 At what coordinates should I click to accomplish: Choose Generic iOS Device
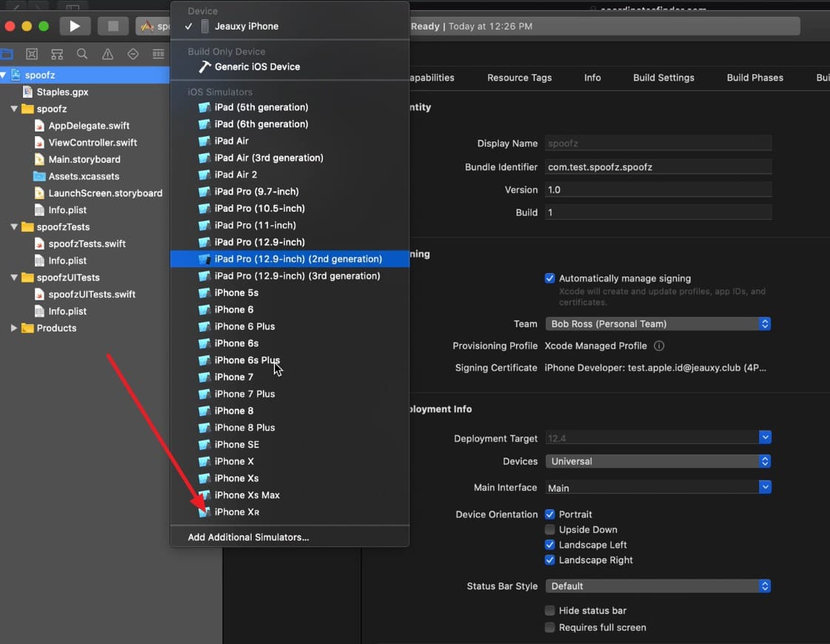point(290,67)
